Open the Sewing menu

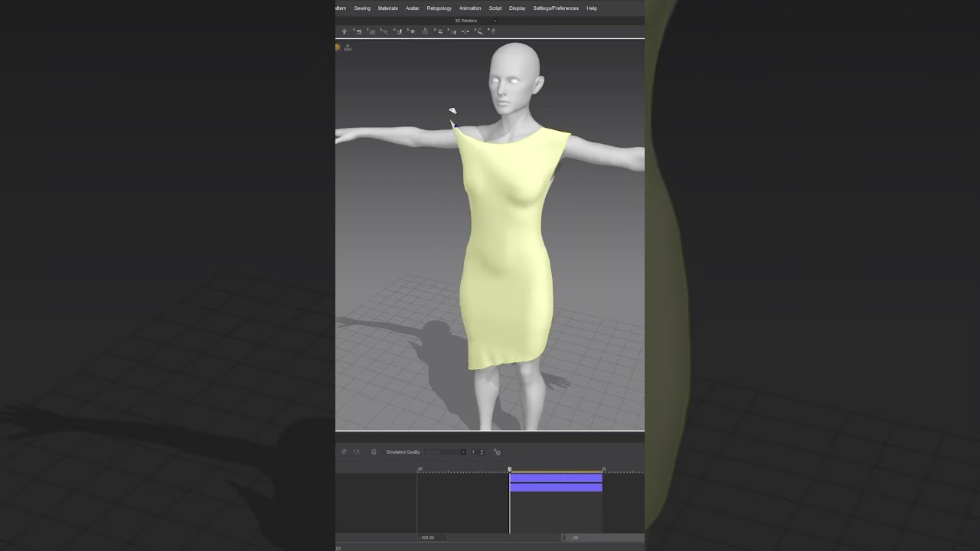[362, 8]
